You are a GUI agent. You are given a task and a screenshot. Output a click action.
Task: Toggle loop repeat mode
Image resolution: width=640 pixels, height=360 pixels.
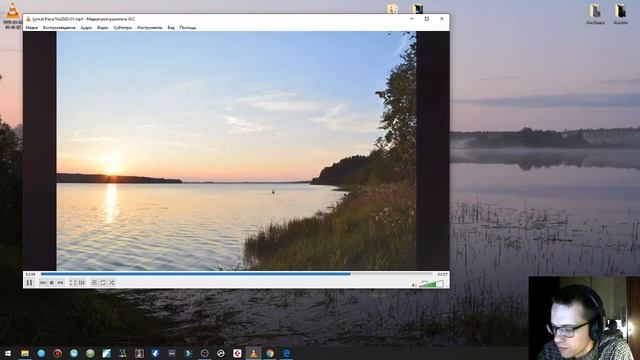tap(103, 282)
